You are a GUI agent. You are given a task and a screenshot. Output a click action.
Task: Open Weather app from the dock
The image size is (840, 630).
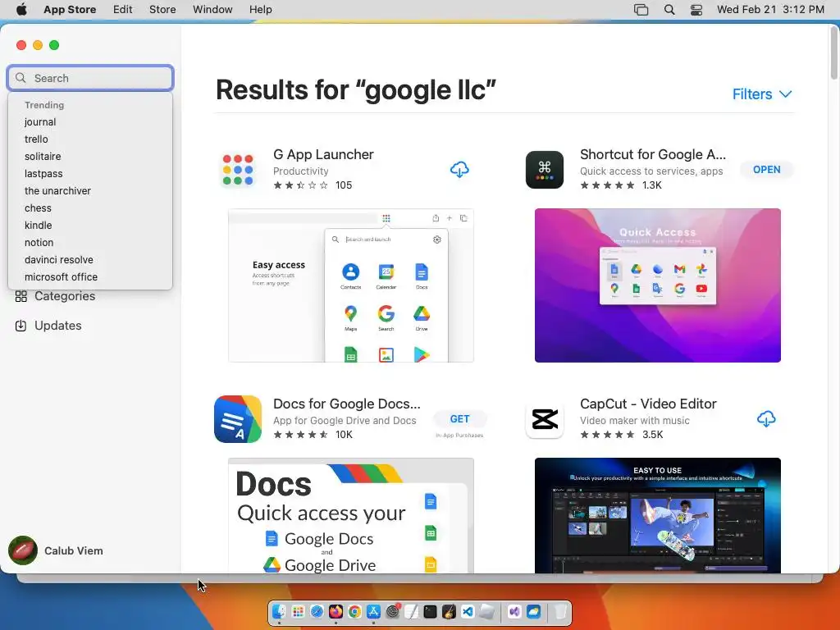pos(533,612)
